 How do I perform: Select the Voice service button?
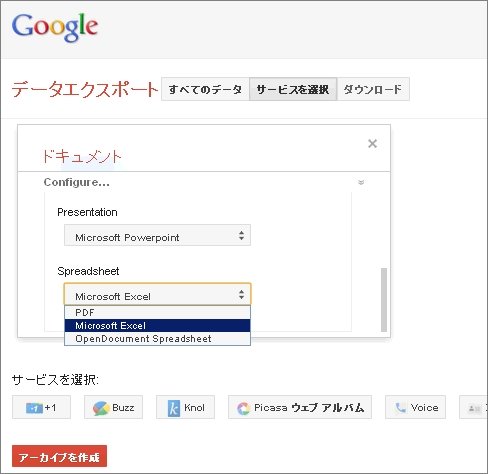pos(415,407)
